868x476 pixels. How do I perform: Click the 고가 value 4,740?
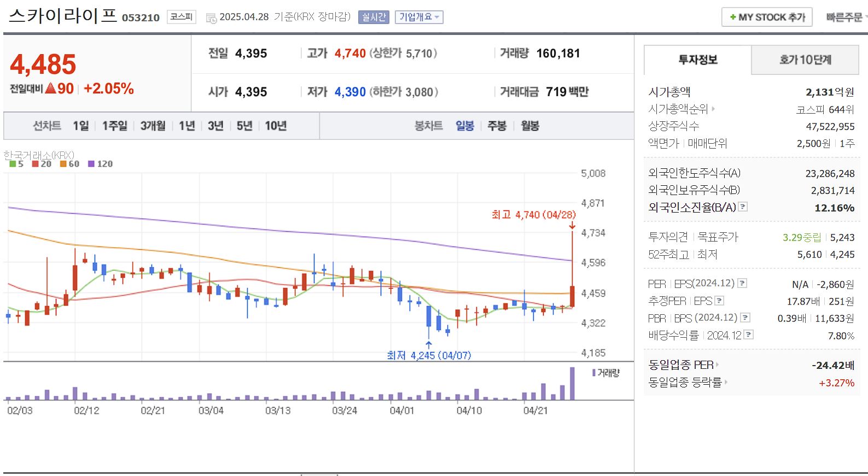point(350,54)
